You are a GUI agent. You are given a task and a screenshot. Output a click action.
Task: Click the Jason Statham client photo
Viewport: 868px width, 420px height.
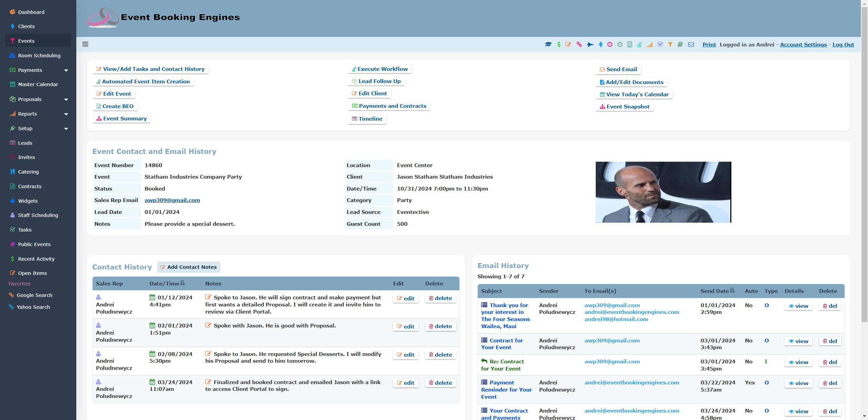pos(663,192)
